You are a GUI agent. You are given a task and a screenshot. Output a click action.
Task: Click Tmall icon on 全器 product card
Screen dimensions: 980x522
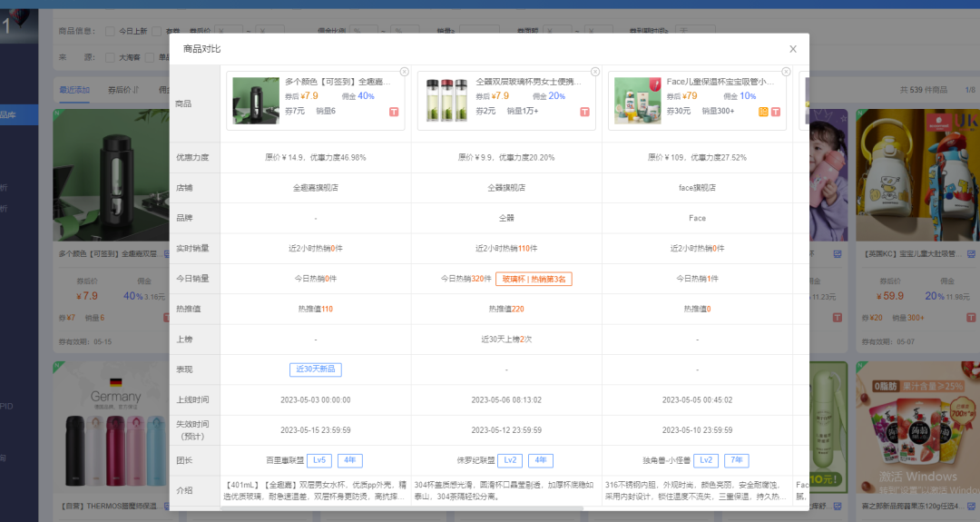click(x=584, y=112)
